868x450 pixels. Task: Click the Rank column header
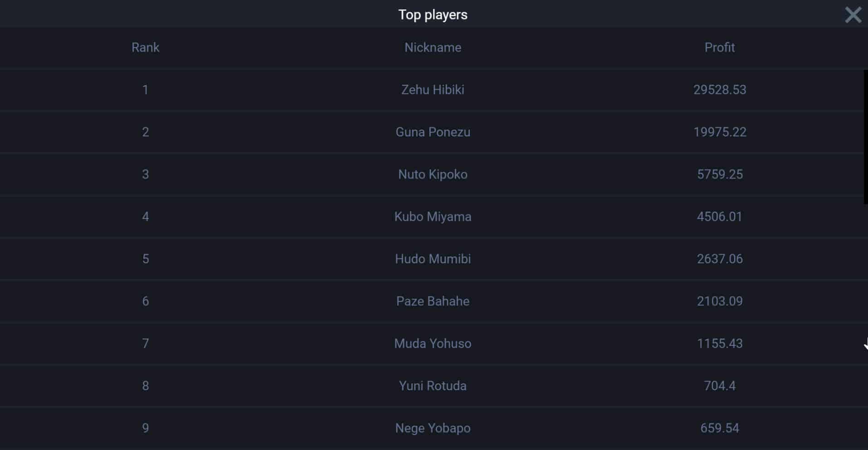pos(145,48)
